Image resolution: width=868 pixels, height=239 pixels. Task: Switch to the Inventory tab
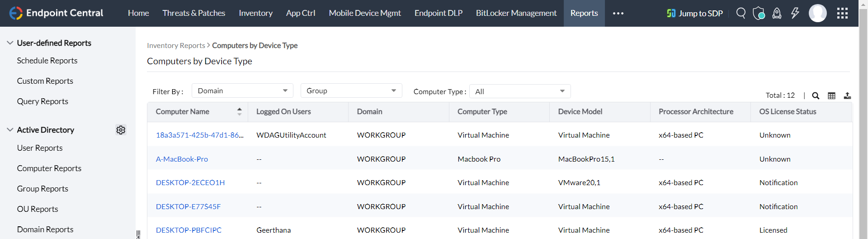tap(255, 13)
